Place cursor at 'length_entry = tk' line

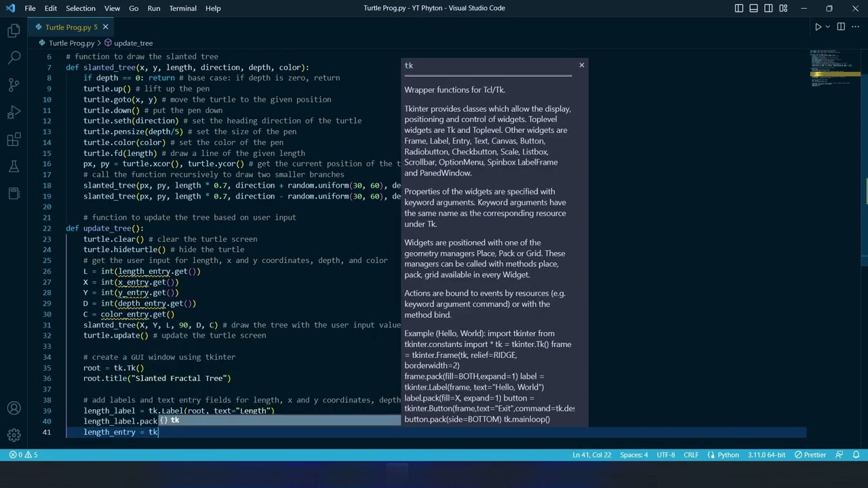[x=121, y=432]
